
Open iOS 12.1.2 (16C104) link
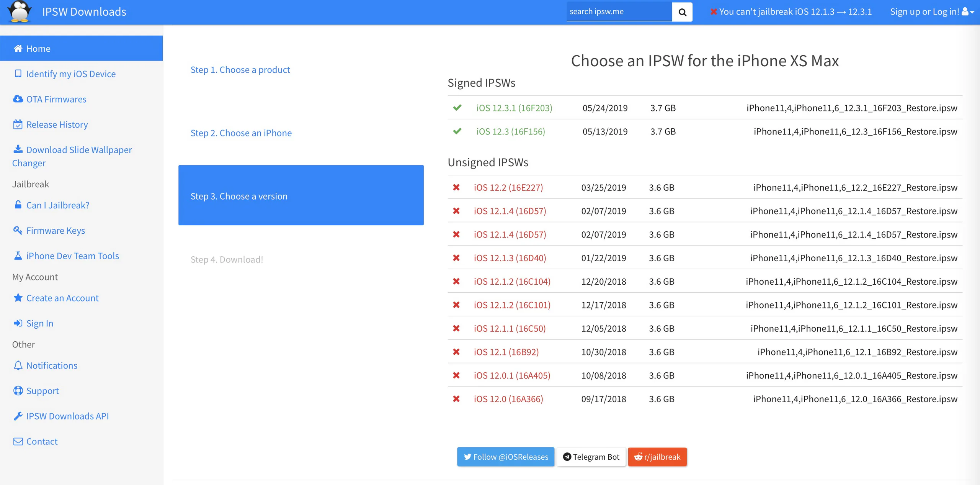click(x=512, y=282)
